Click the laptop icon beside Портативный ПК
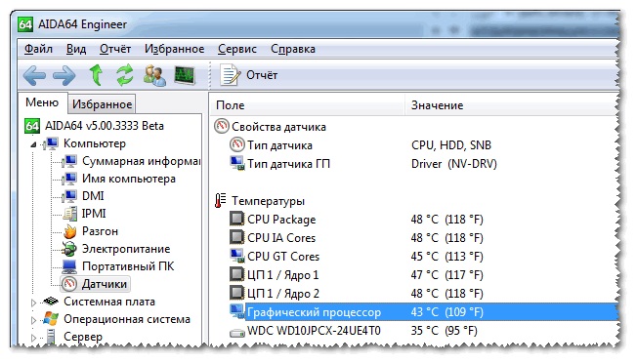 (x=69, y=266)
